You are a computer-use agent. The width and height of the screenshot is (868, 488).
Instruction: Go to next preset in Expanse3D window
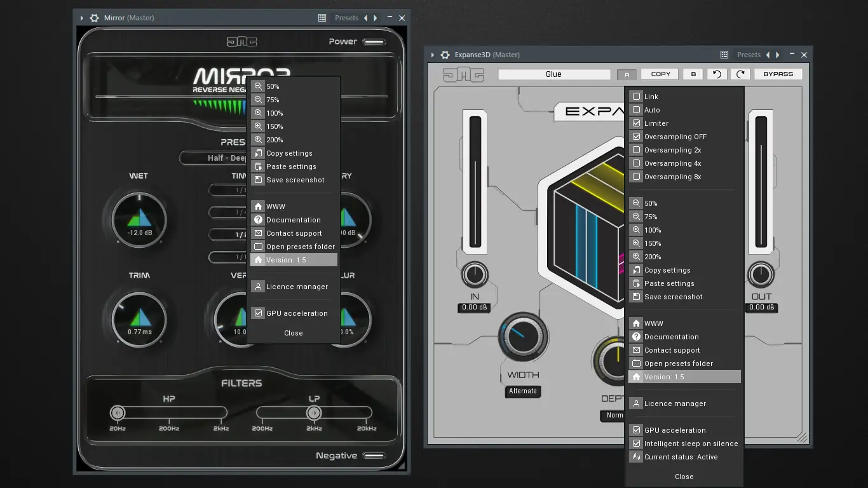point(778,55)
